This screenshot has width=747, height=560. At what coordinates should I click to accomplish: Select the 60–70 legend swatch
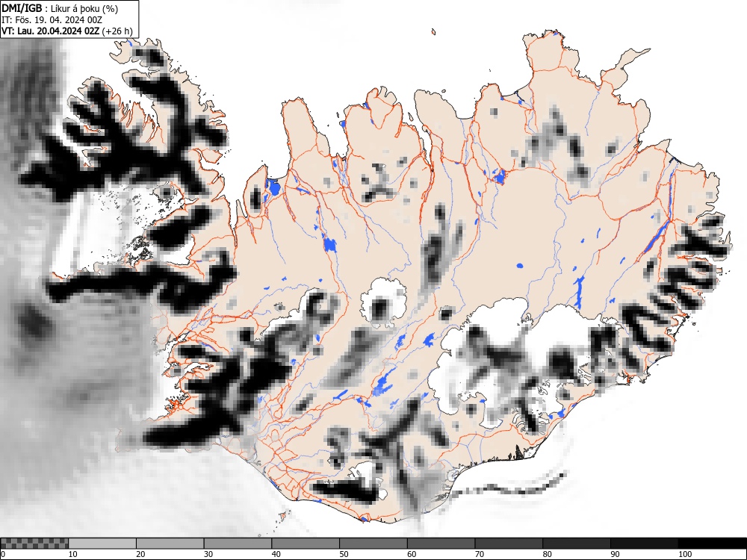pyautogui.click(x=441, y=544)
